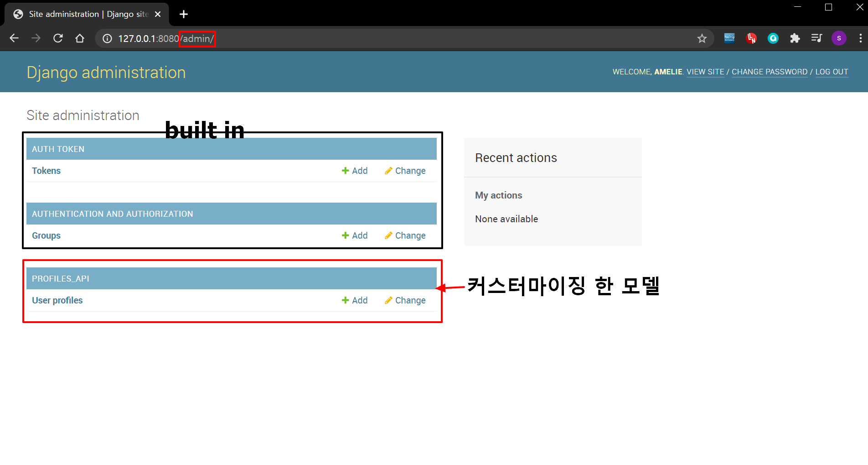The image size is (868, 465).
Task: Follow the VIEW SITE link
Action: 705,72
